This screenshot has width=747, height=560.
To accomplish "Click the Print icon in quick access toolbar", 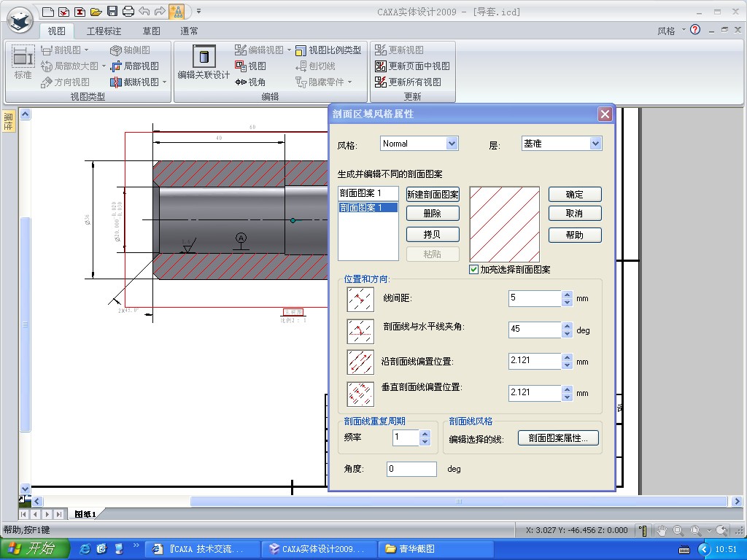I will (128, 12).
